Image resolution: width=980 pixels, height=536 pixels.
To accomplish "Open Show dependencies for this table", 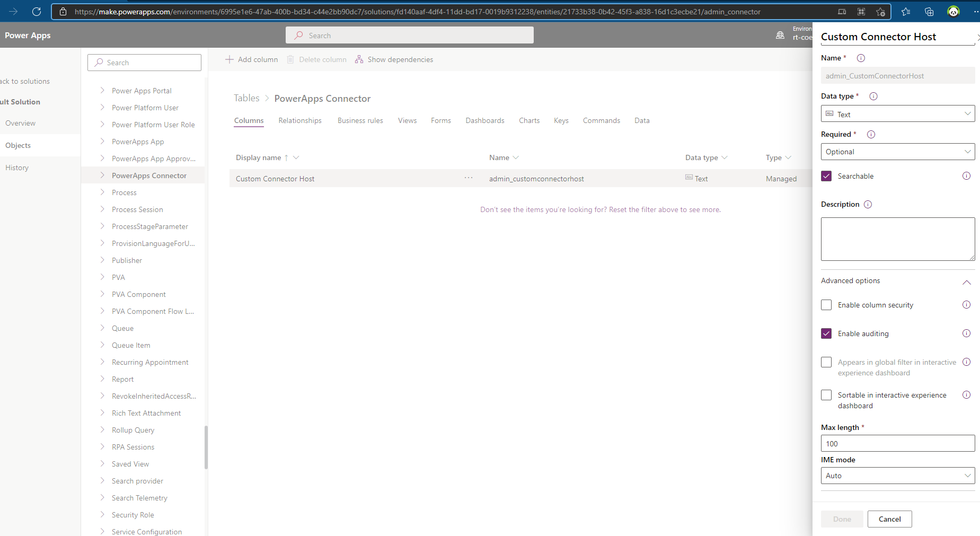I will coord(394,59).
